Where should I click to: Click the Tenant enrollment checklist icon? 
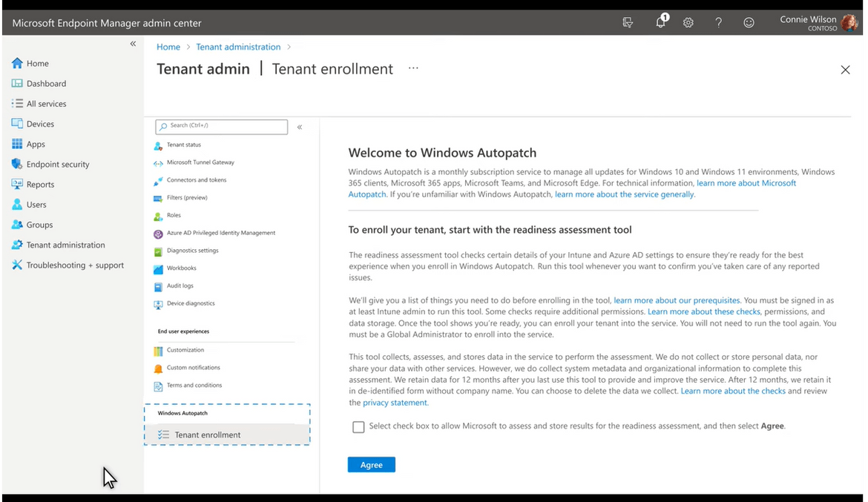tap(163, 435)
